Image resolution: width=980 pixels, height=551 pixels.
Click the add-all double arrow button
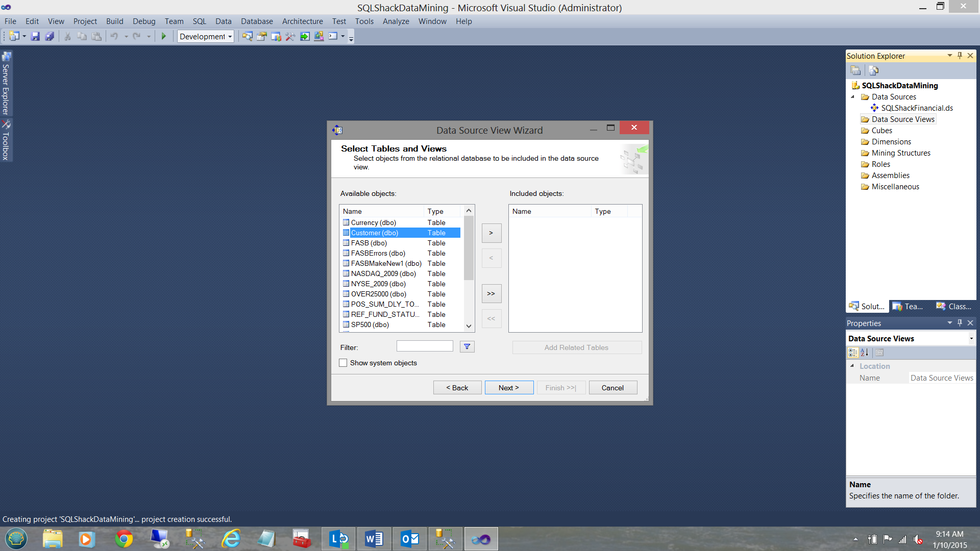point(491,293)
